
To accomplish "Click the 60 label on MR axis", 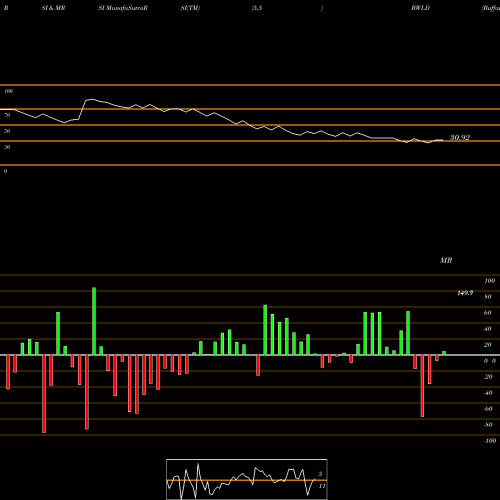I will pyautogui.click(x=487, y=313).
